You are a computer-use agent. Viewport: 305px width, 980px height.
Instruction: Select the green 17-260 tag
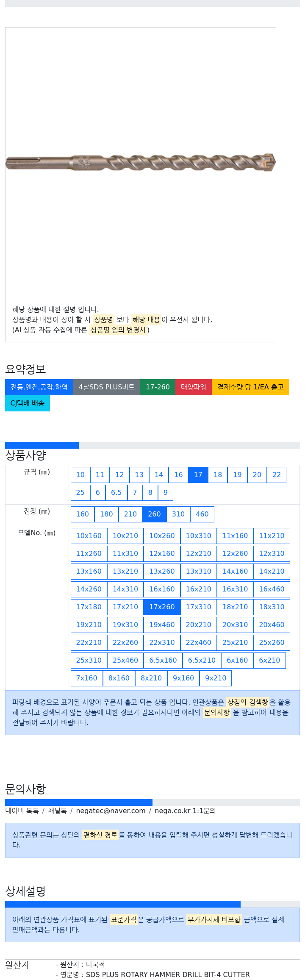click(158, 387)
